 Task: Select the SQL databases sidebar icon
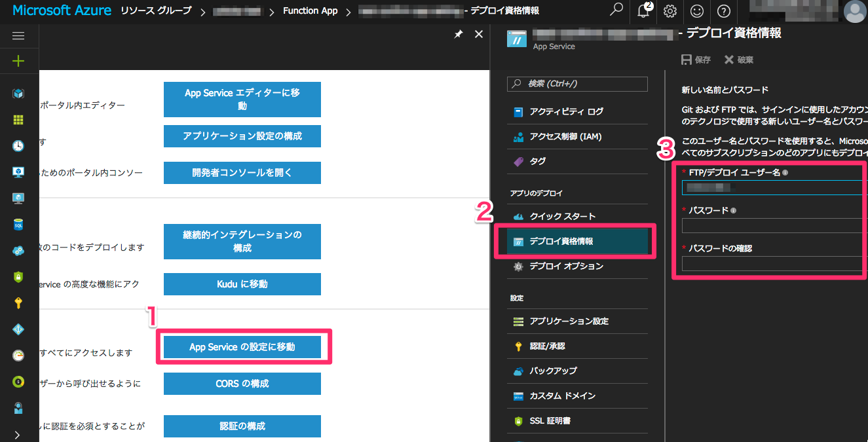click(18, 225)
